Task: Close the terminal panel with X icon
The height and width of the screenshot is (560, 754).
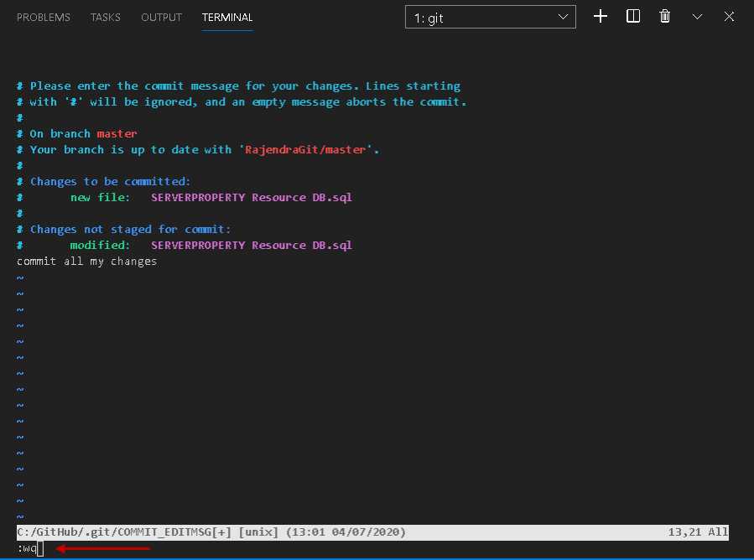Action: pos(730,17)
